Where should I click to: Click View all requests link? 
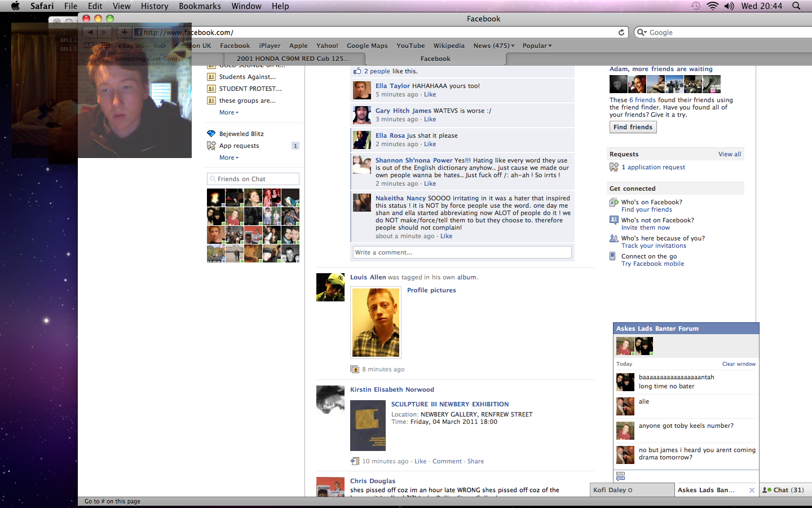[729, 154]
